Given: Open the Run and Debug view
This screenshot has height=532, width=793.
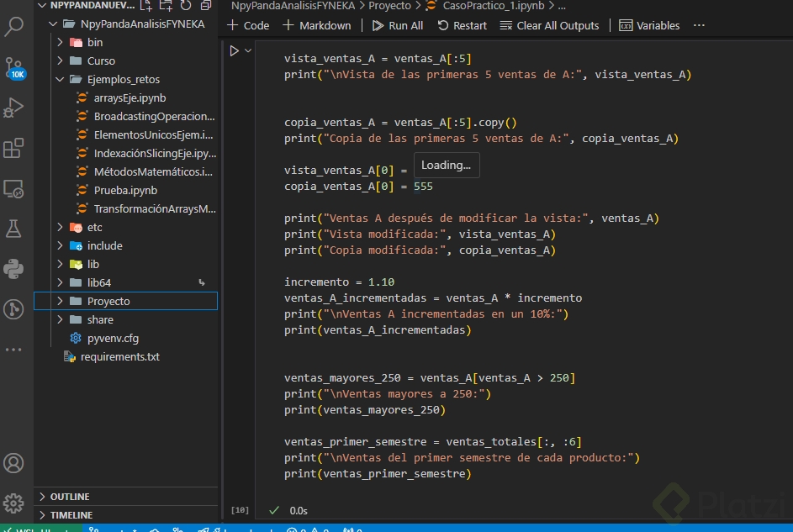Looking at the screenshot, I should [x=14, y=108].
